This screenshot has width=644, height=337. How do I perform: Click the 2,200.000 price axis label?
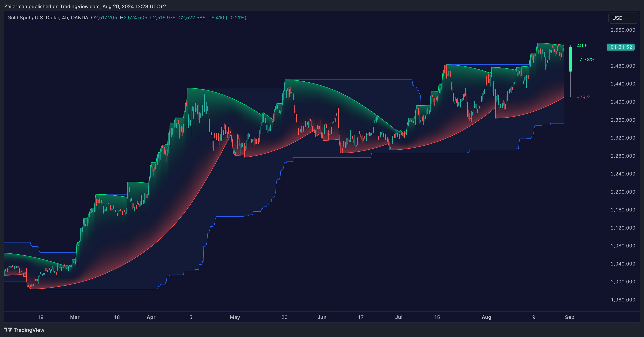pos(623,192)
